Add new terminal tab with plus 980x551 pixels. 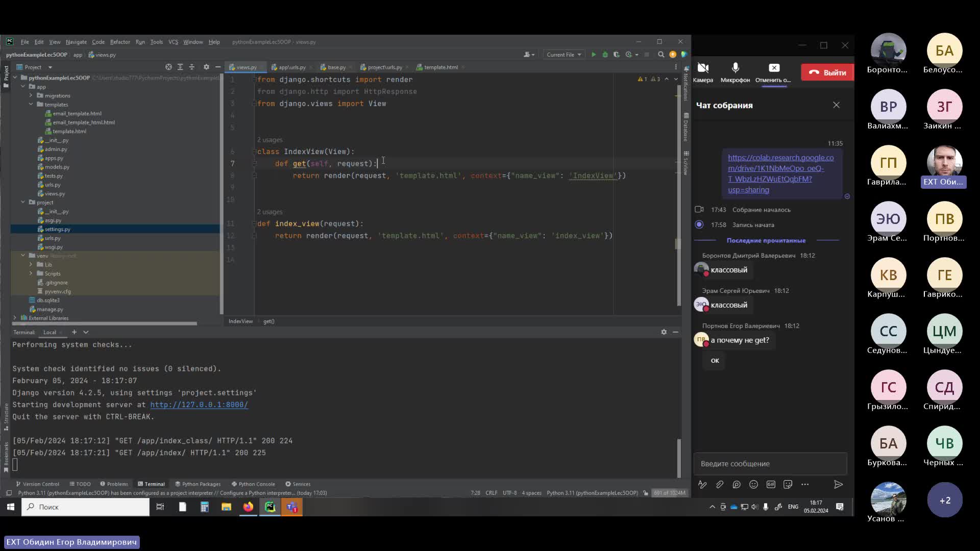click(74, 332)
